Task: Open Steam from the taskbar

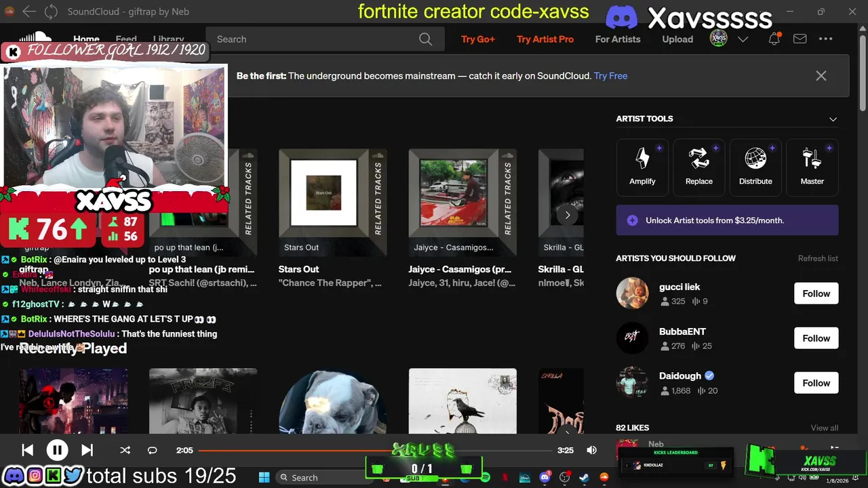Action: (x=584, y=478)
